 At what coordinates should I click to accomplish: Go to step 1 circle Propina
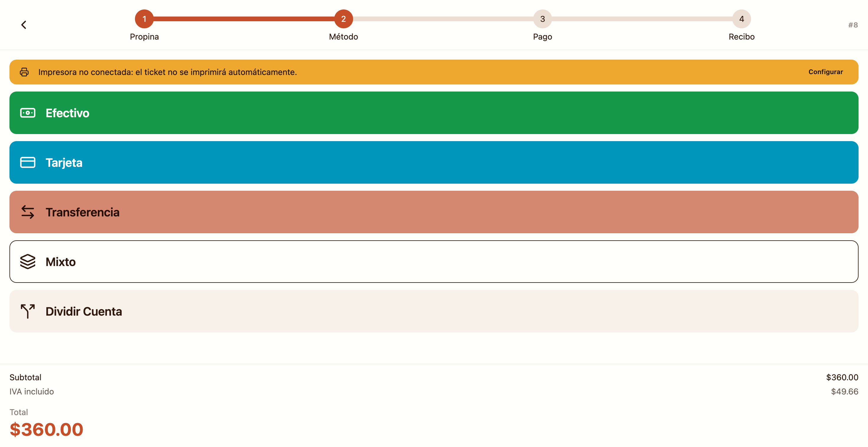[144, 19]
